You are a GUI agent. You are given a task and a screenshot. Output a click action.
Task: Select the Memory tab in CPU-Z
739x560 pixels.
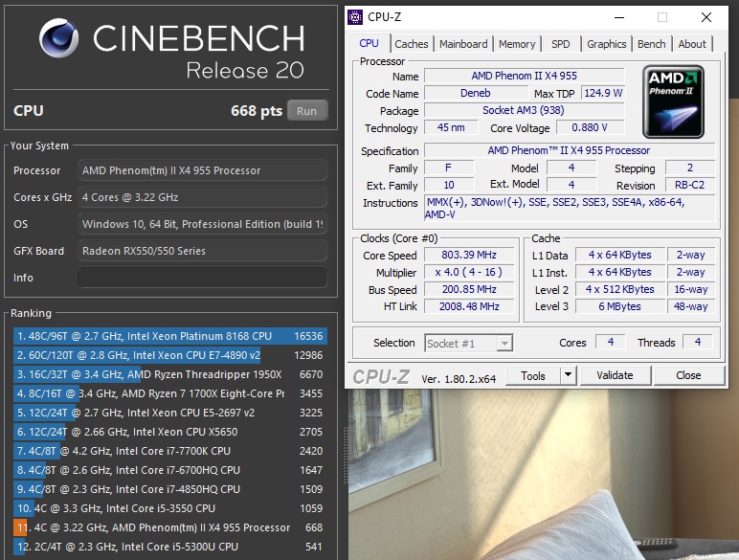[x=517, y=44]
